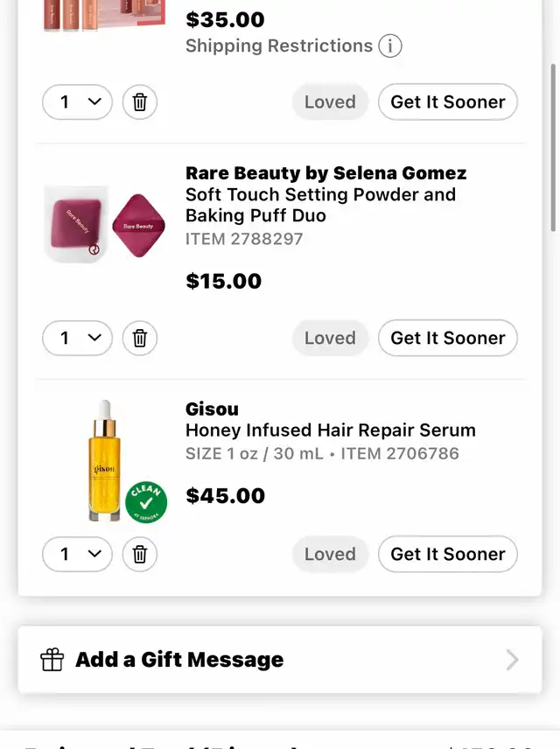This screenshot has height=749, width=560.
Task: Open quantity dropdown for Rare Beauty Duo
Action: click(77, 338)
